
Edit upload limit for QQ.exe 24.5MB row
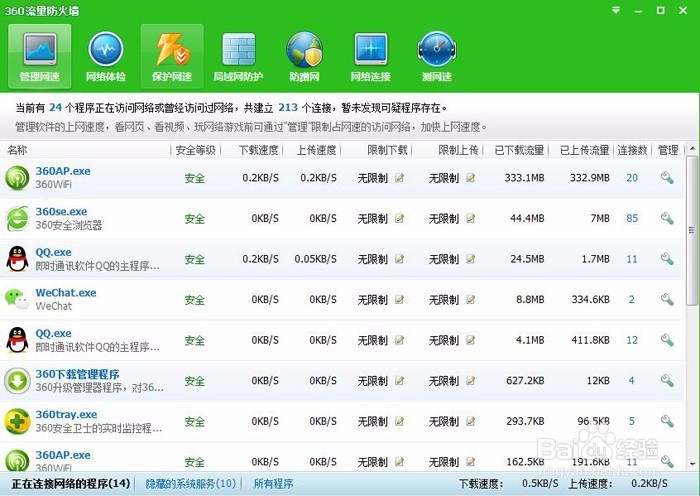[471, 259]
